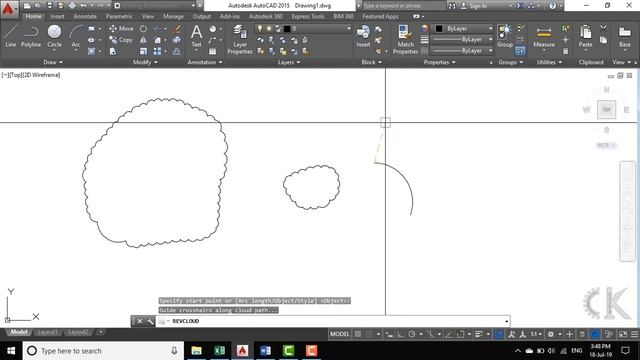Image resolution: width=640 pixels, height=360 pixels.
Task: Switch to the Insert ribbon tab
Action: tap(57, 16)
